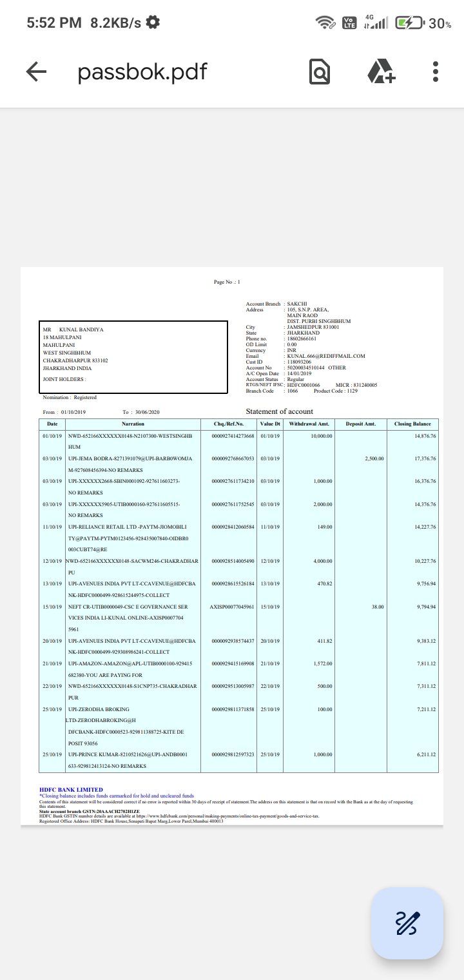This screenshot has height=980, width=464.
Task: Tap 'MICR : 831240005' text
Action: pos(356,385)
